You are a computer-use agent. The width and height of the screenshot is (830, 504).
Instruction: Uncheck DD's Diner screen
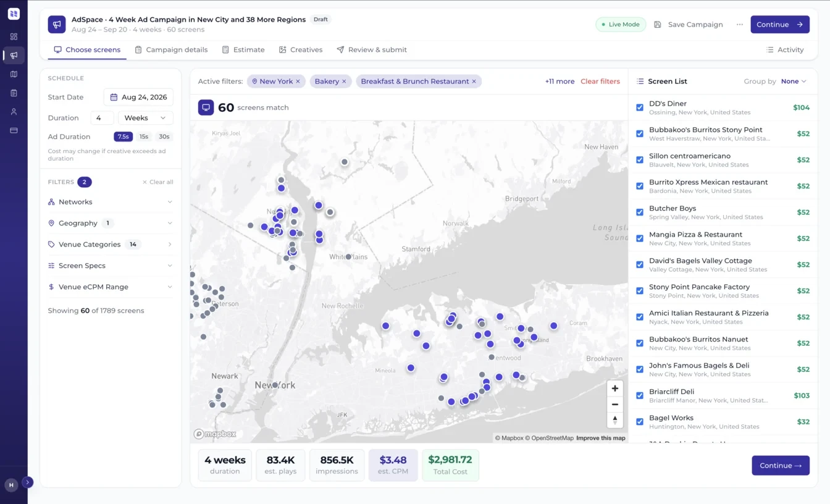(640, 107)
